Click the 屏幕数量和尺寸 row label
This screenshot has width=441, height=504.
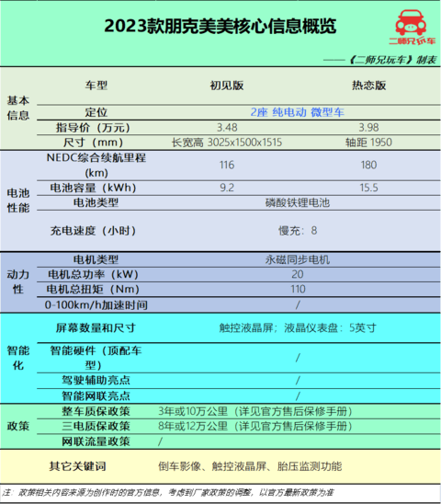[96, 328]
